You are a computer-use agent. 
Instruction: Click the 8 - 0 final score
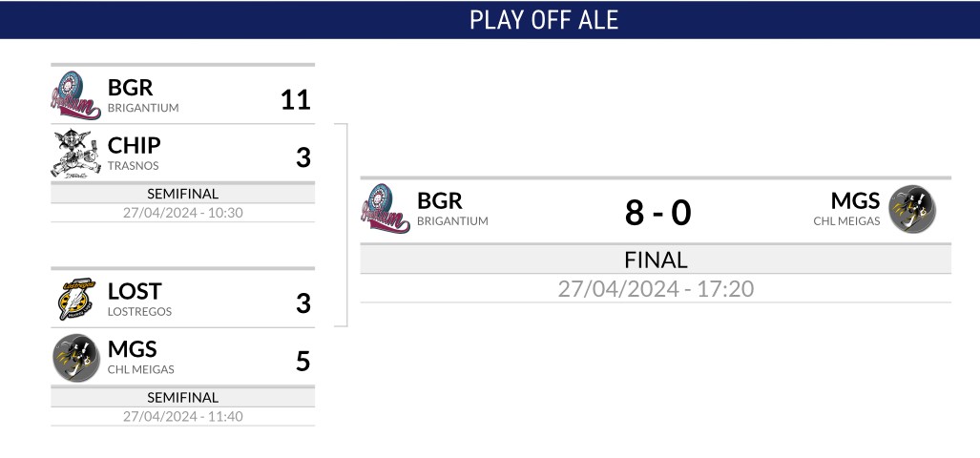coord(657,213)
